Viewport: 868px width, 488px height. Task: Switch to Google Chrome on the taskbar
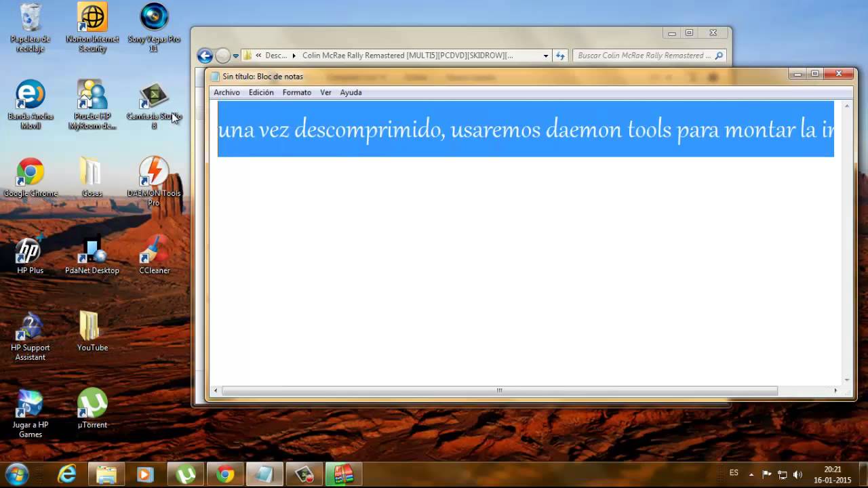[x=224, y=474]
